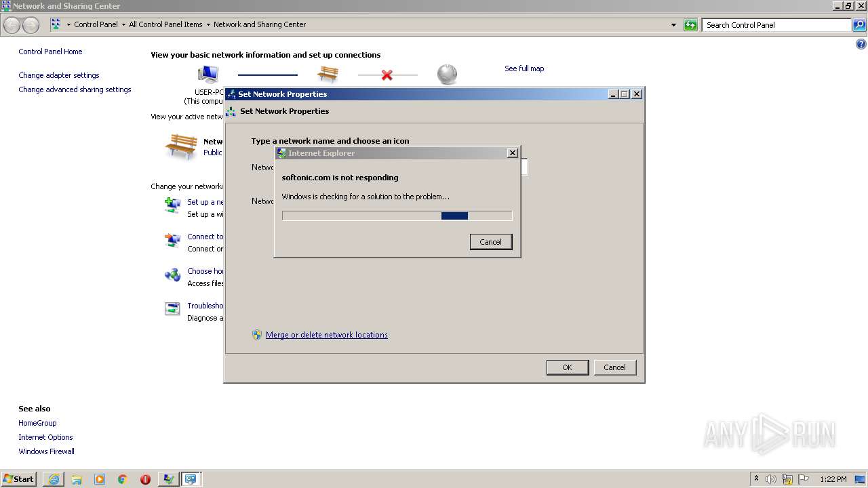The image size is (868, 488).
Task: Open Windows Explorer folder on taskbar
Action: (77, 479)
